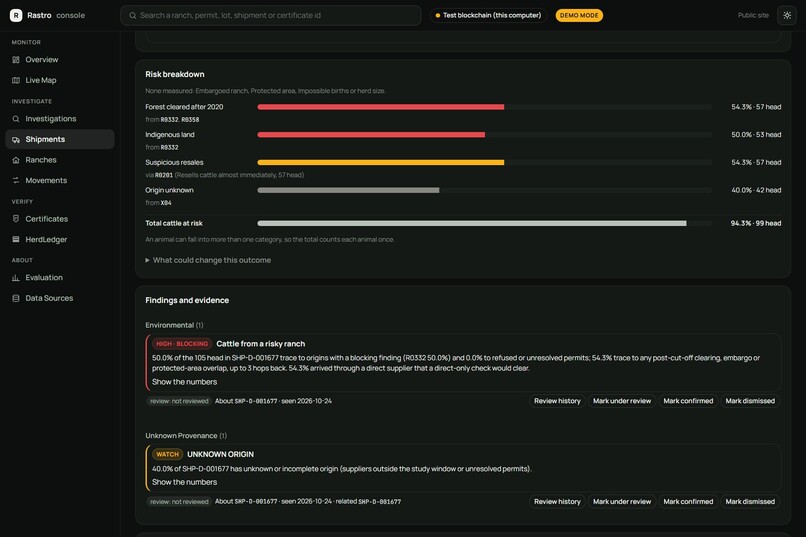The height and width of the screenshot is (537, 806).
Task: Click the 'Unknown Provenance (1)' group heading
Action: [186, 436]
